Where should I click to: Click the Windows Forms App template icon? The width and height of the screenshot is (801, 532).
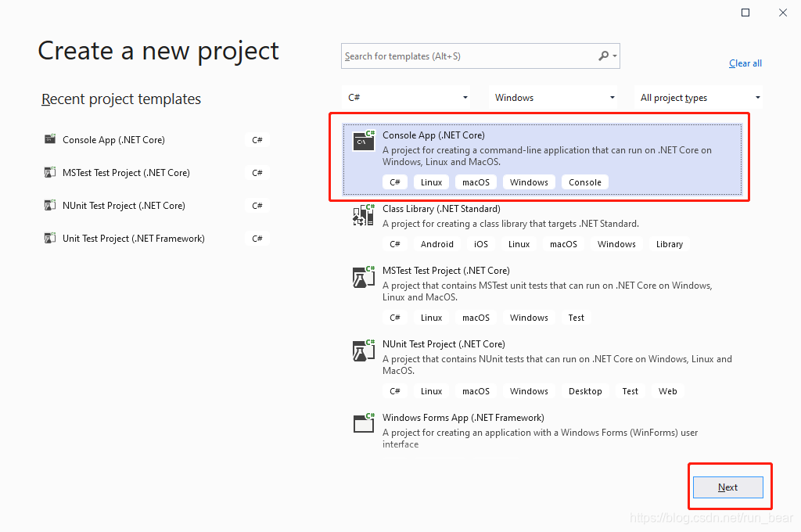(364, 423)
